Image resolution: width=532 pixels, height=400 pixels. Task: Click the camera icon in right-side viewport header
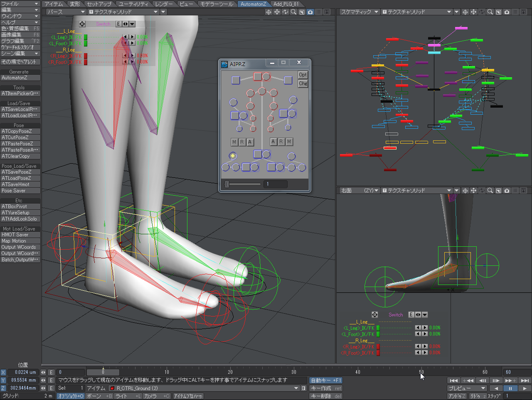click(507, 191)
